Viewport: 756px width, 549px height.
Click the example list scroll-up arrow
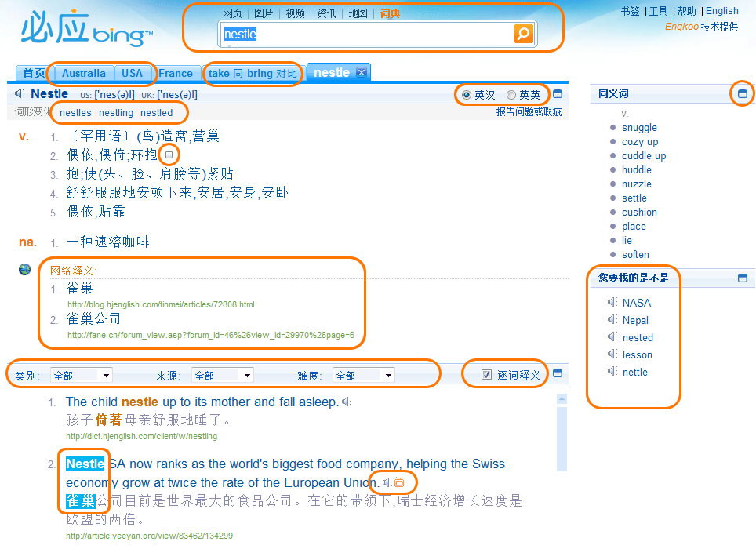tap(562, 399)
